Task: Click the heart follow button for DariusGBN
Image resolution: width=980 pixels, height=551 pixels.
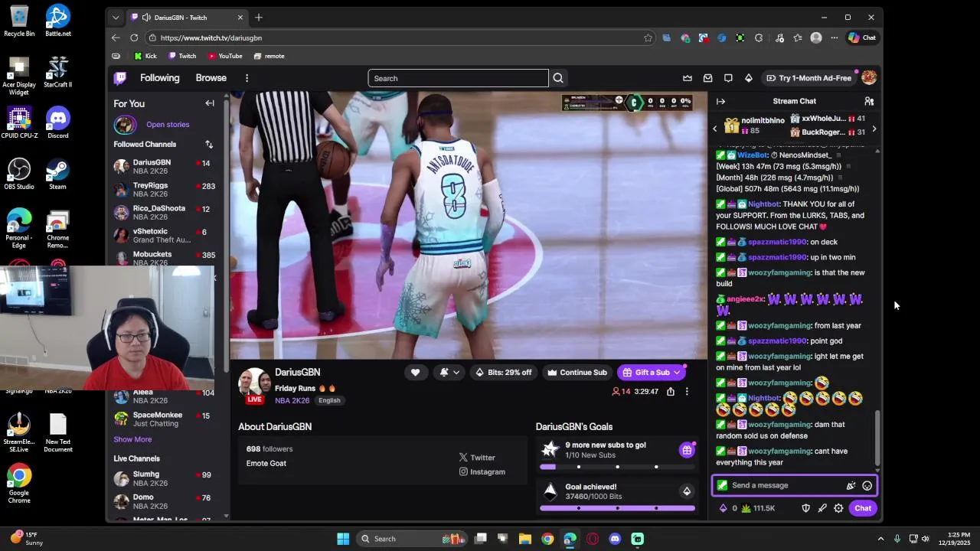Action: tap(415, 373)
